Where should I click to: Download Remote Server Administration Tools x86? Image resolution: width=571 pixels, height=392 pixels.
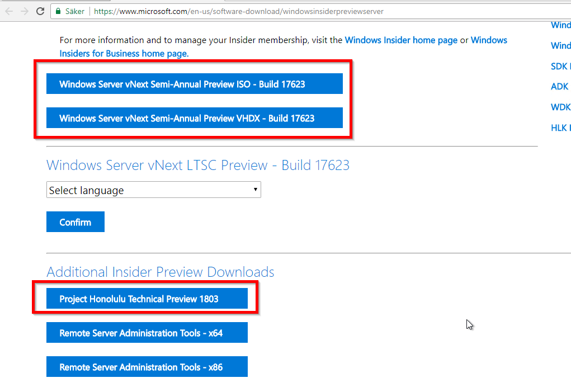(147, 366)
